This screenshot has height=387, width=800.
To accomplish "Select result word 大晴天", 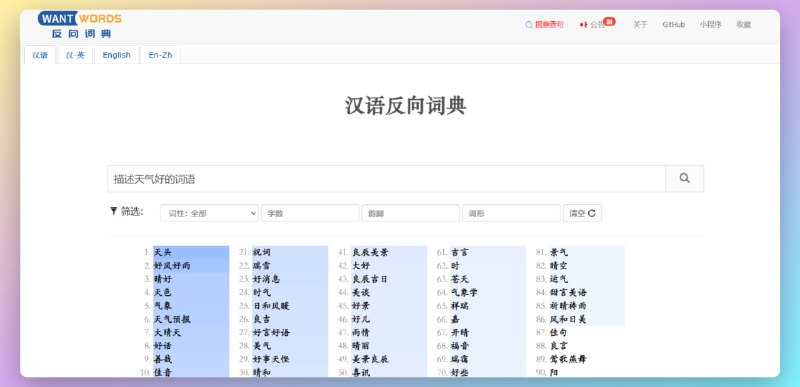I will tap(167, 332).
